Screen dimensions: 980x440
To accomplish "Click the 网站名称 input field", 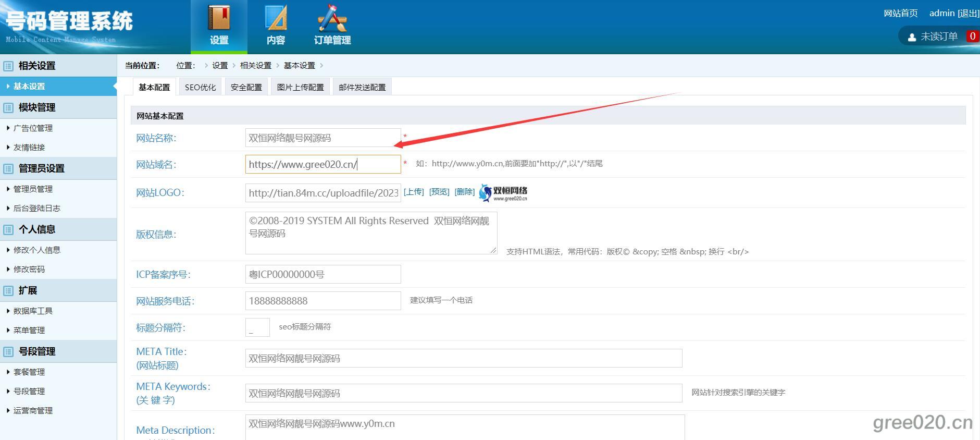I will (322, 138).
